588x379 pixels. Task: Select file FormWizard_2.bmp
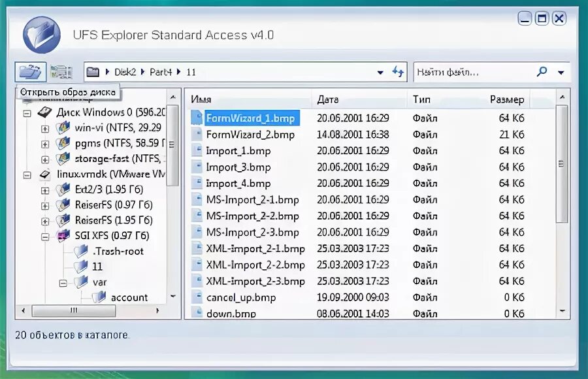[250, 135]
